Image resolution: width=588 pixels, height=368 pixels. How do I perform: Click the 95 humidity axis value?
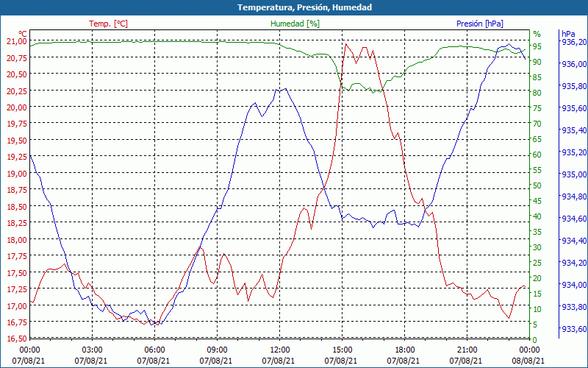click(x=537, y=46)
